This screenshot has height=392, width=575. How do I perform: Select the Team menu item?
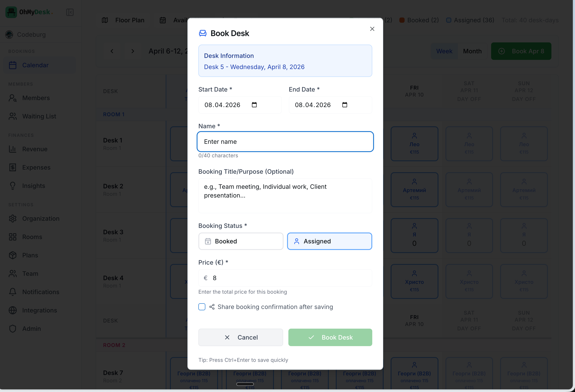pos(30,273)
